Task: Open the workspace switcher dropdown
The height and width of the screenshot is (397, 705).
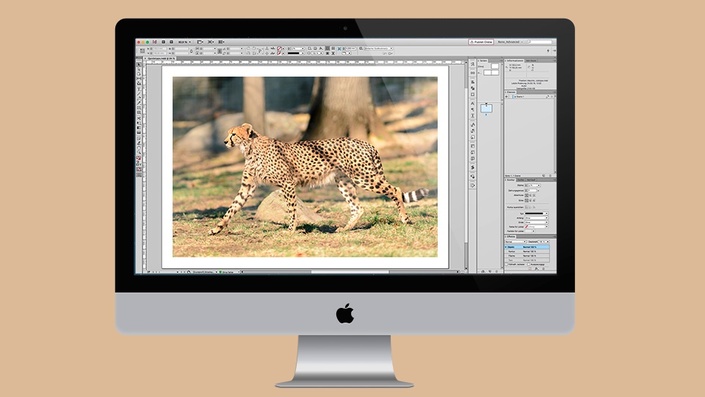Action: click(510, 42)
